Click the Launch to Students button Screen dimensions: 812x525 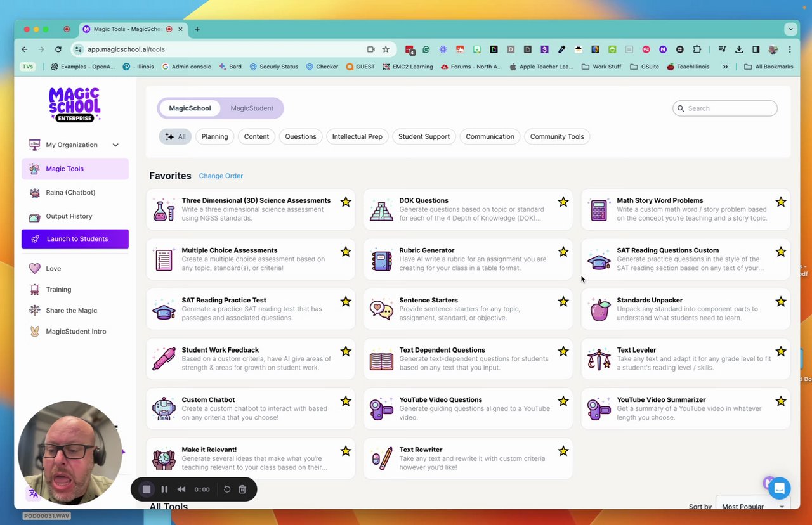(x=75, y=239)
